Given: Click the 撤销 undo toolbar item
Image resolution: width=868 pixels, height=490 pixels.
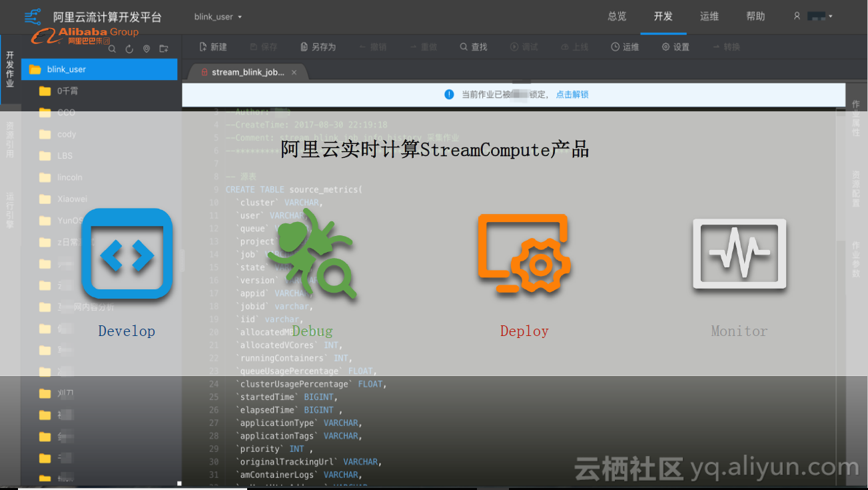Looking at the screenshot, I should pos(372,47).
